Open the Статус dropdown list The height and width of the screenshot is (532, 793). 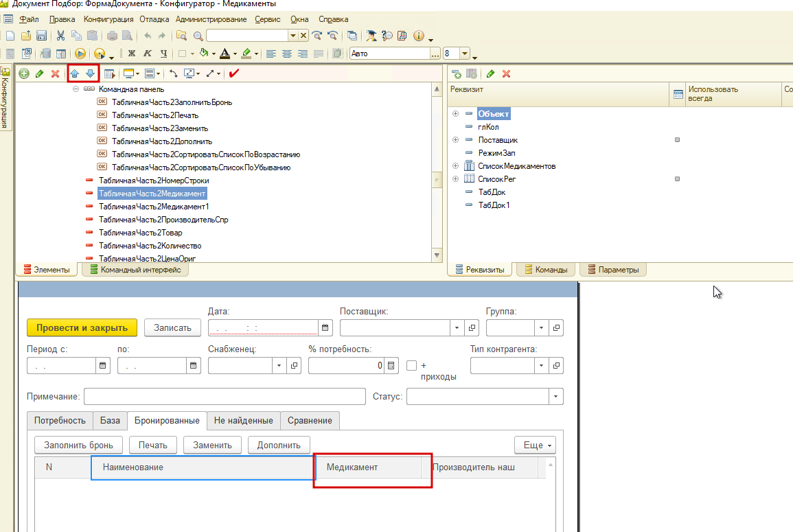point(555,397)
